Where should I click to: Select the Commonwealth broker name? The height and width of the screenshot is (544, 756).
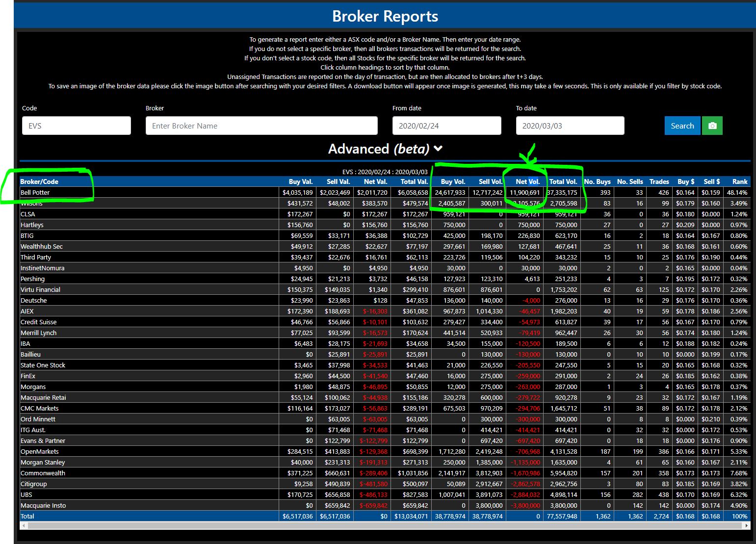coord(43,473)
